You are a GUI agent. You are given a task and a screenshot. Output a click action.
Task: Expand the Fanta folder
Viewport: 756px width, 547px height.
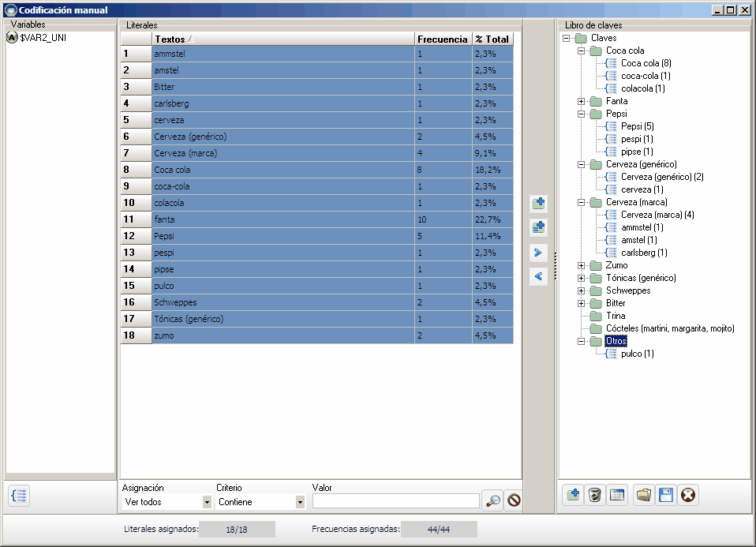point(582,101)
